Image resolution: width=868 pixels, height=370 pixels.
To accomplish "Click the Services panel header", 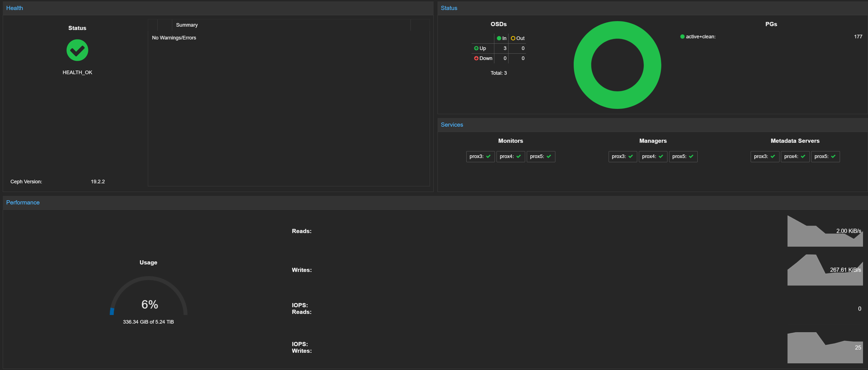I will (x=452, y=125).
